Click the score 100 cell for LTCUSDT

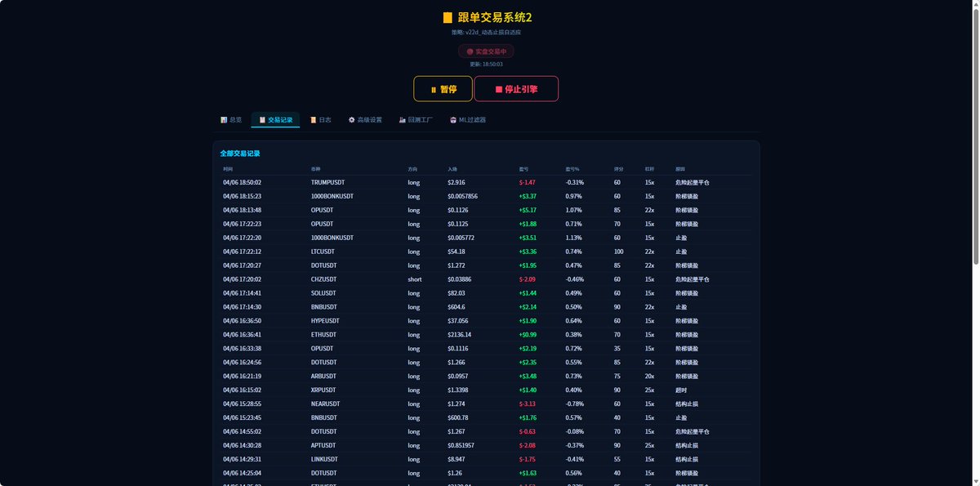(x=619, y=252)
